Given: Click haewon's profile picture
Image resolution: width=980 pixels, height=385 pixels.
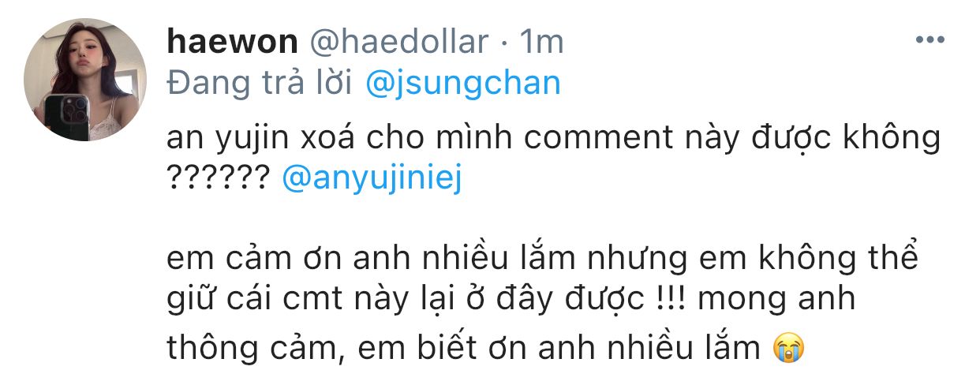Looking at the screenshot, I should click(85, 80).
